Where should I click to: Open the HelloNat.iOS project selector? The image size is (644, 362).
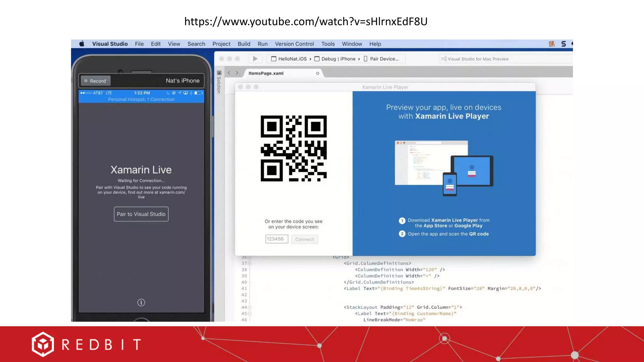(289, 59)
